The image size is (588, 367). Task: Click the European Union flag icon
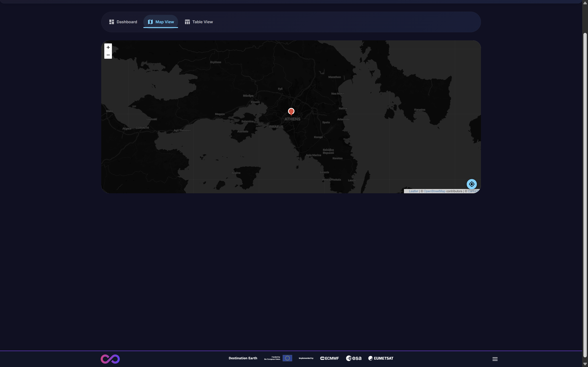point(287,358)
